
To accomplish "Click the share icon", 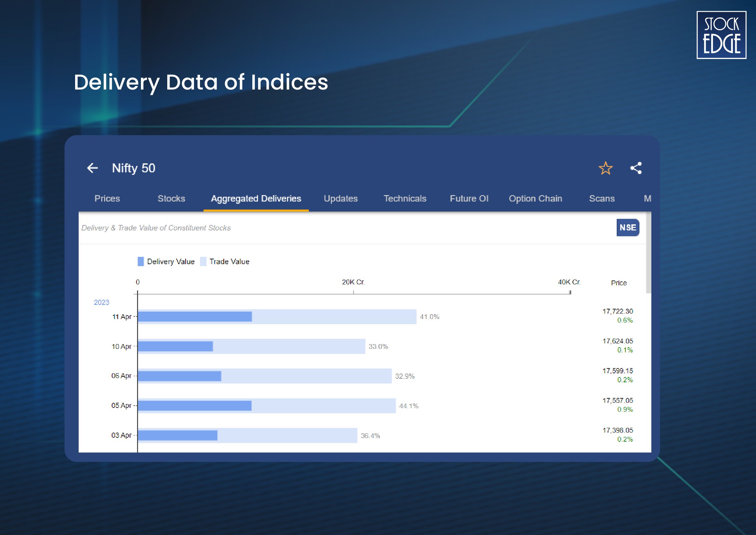I will tap(636, 168).
